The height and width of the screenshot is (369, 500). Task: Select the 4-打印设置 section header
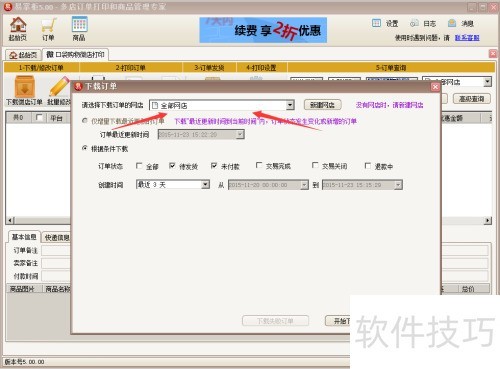[261, 68]
